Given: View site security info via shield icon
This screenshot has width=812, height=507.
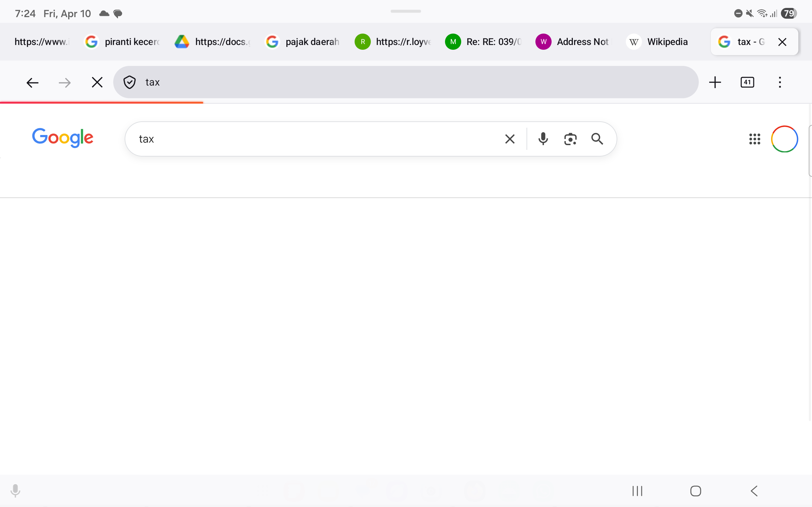Looking at the screenshot, I should pos(129,82).
